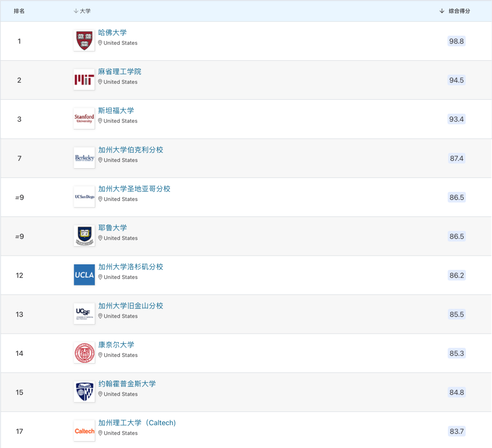Click location pin icon under 加州大学圣地亚哥分校

pyautogui.click(x=100, y=199)
